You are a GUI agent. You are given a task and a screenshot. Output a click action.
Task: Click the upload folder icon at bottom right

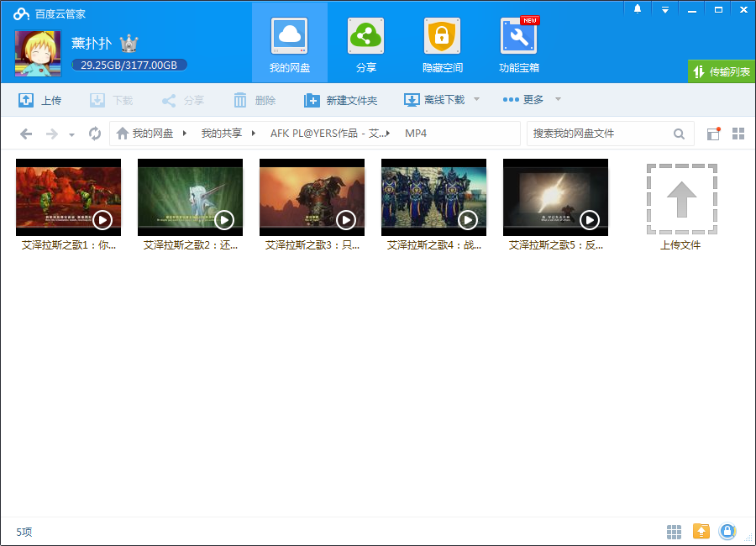701,531
